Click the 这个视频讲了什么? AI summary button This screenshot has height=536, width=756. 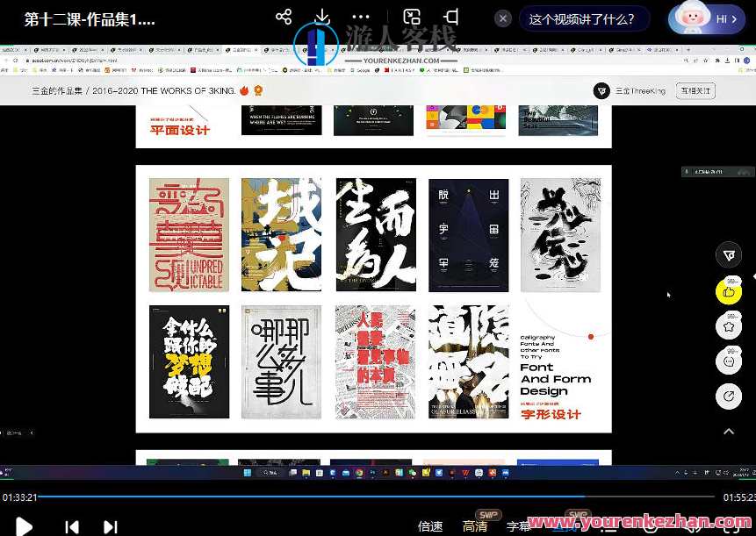[x=584, y=18]
